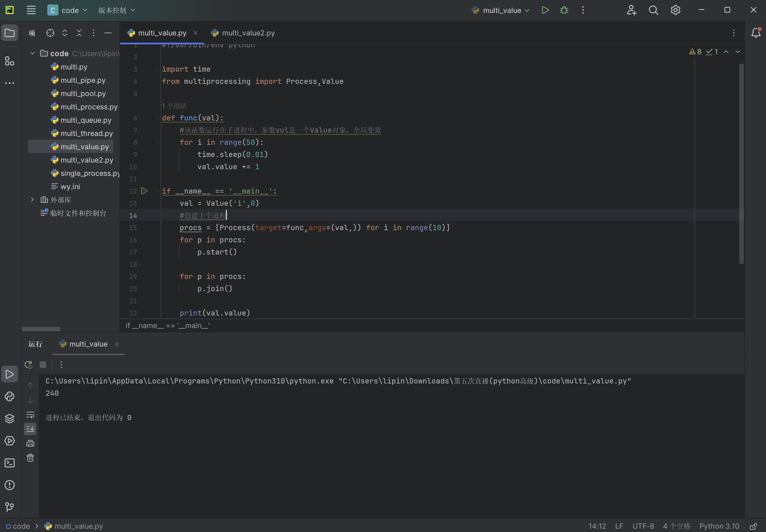Open Run panel more options
The image size is (766, 532).
(61, 365)
